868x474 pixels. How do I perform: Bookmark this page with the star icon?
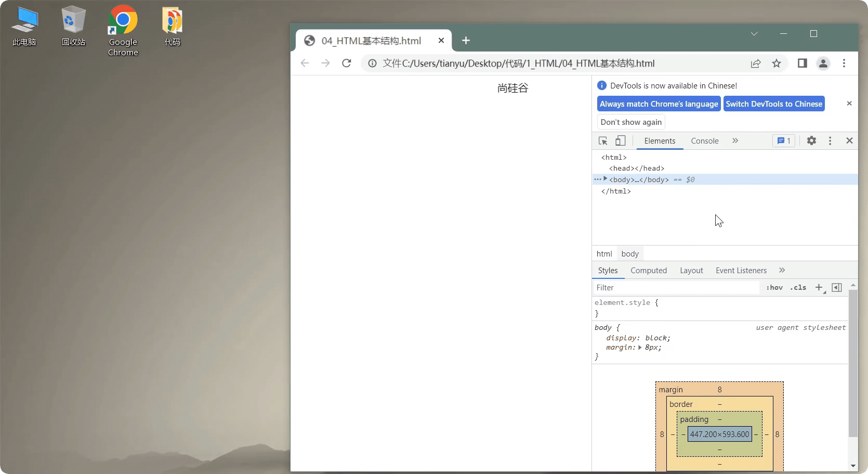click(x=777, y=63)
